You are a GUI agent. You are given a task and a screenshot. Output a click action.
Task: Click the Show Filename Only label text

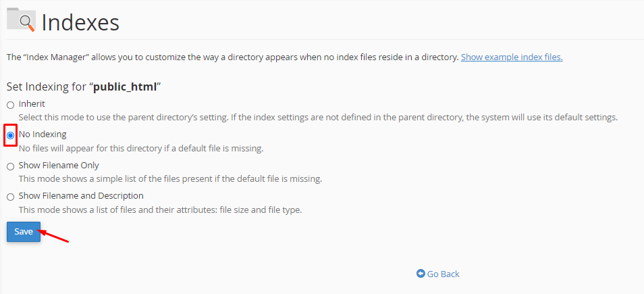[x=59, y=165]
